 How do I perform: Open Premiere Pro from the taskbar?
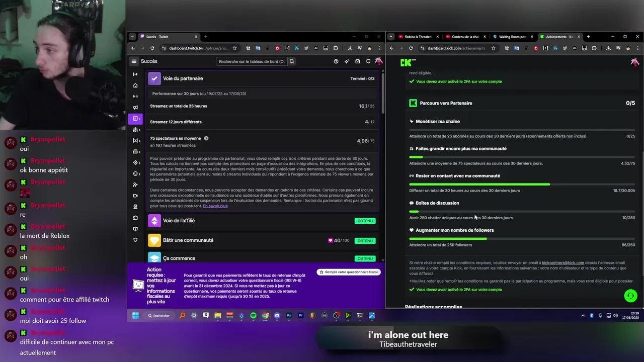(x=300, y=316)
